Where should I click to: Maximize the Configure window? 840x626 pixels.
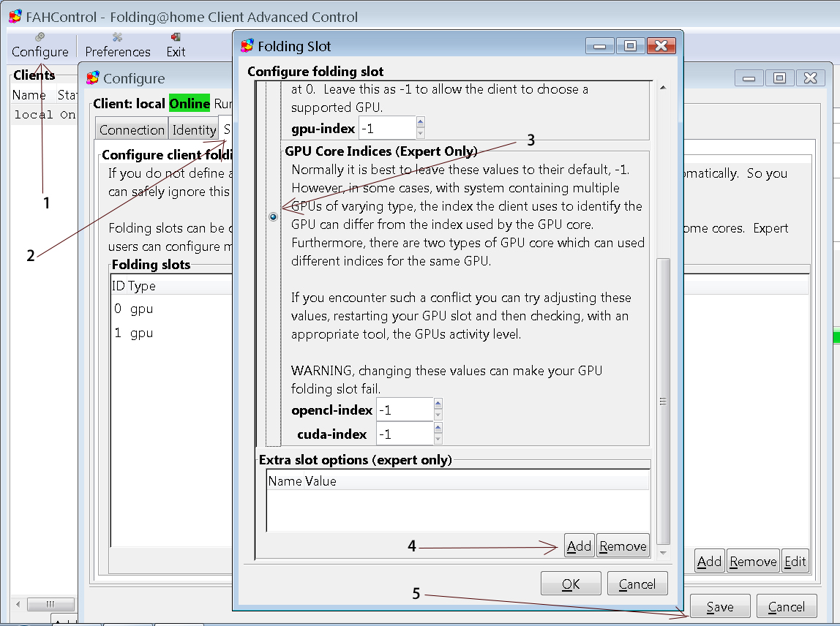click(779, 78)
